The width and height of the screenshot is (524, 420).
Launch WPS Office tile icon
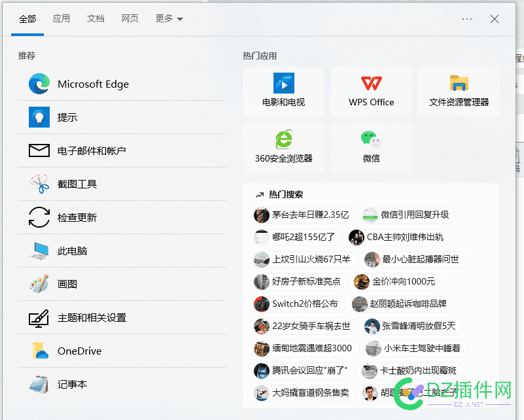372,83
